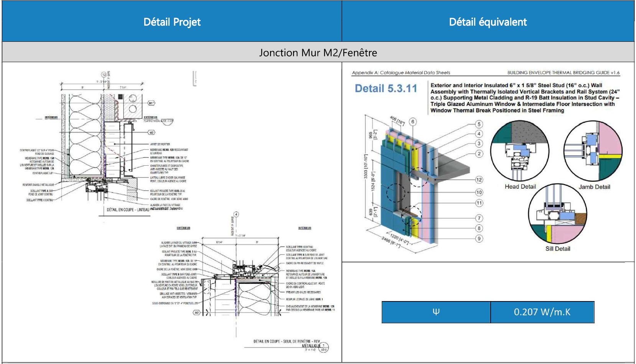Select callout bubble number 2
This screenshot has width=636, height=364.
[x=479, y=153]
